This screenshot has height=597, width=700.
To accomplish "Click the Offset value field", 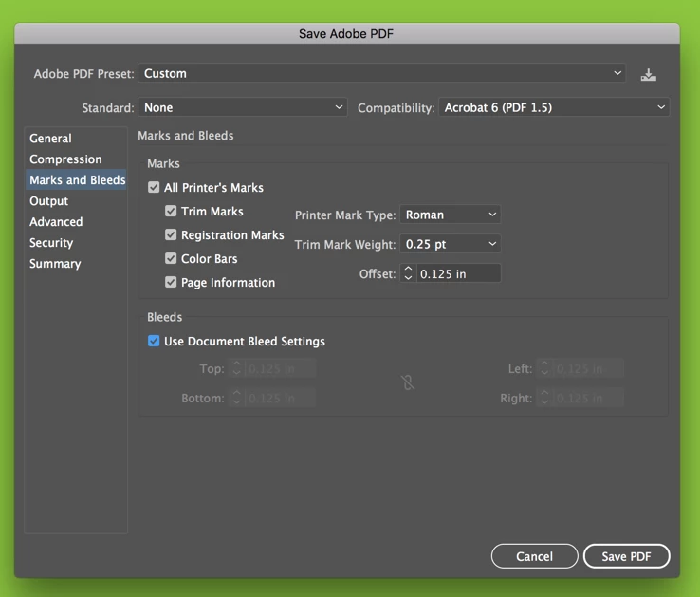I will [458, 273].
